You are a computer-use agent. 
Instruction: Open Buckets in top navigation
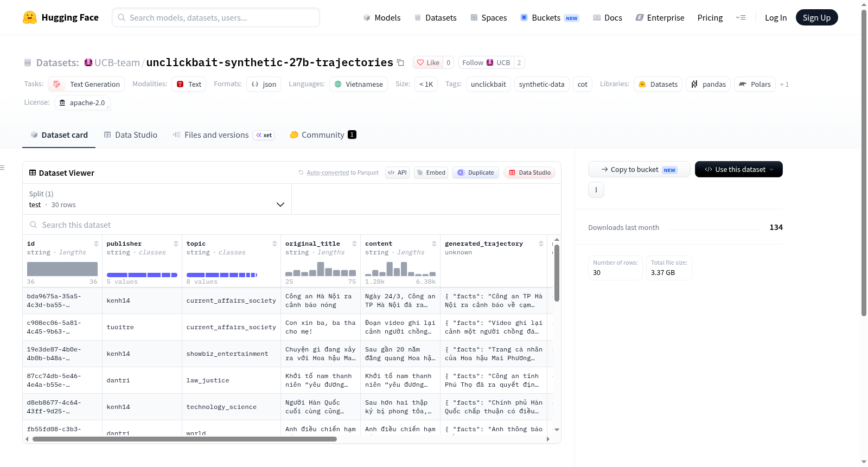(x=550, y=17)
